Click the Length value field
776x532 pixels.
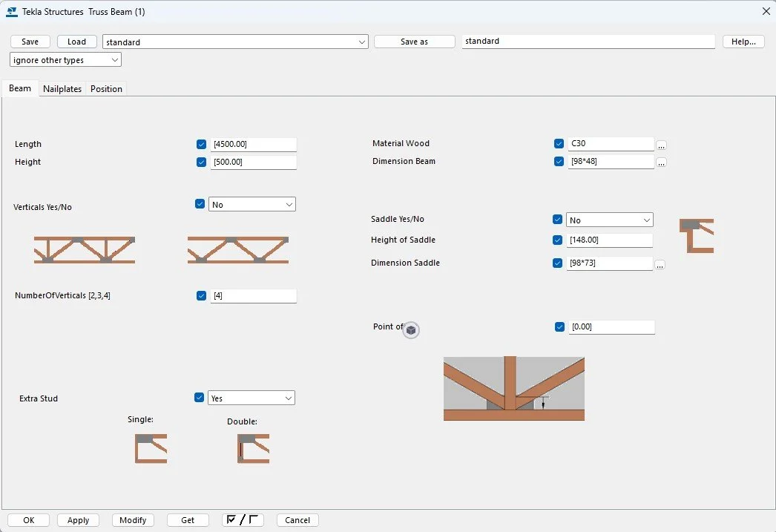pos(254,144)
